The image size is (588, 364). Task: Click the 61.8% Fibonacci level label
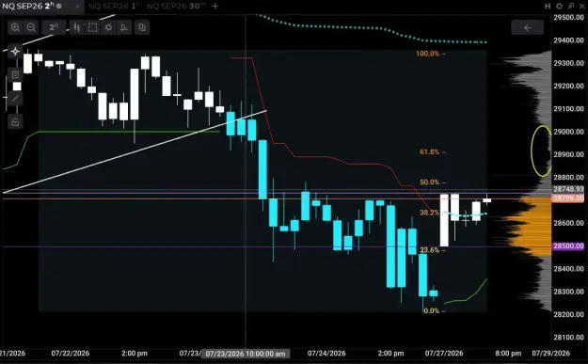pyautogui.click(x=429, y=151)
